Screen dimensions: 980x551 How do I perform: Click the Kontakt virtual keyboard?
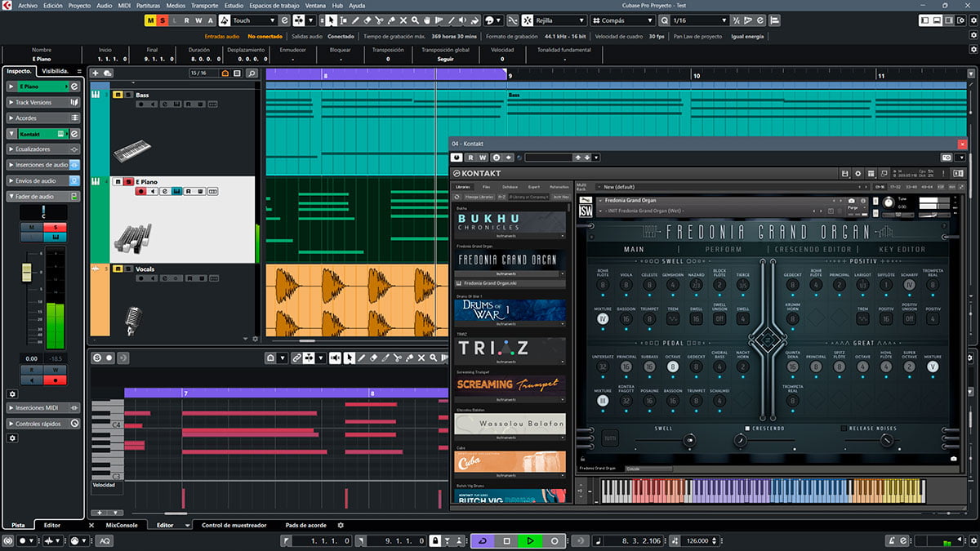coord(764,491)
